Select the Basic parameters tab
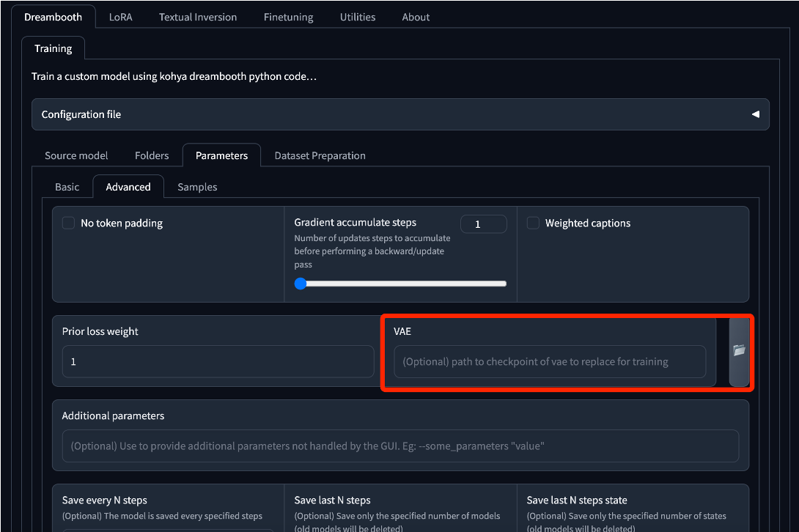The height and width of the screenshot is (532, 799). 67,187
